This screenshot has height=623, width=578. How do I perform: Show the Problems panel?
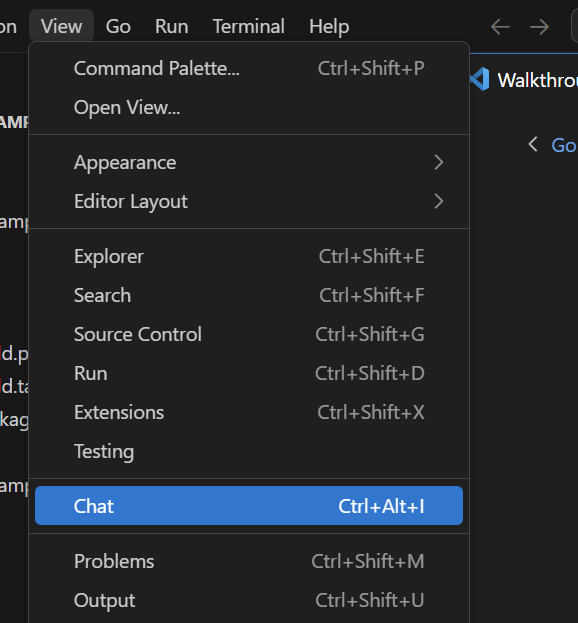click(x=249, y=561)
